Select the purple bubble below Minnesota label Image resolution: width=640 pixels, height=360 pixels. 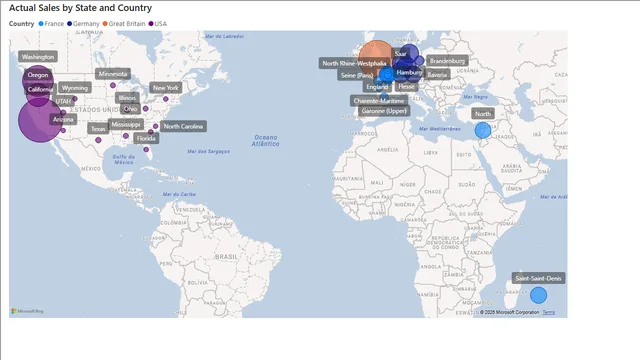pyautogui.click(x=113, y=85)
